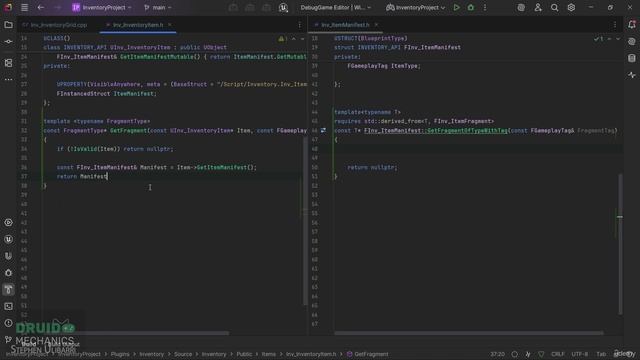Click the right editor vertical scrollbar
This screenshot has height=360, width=640.
click(x=620, y=244)
